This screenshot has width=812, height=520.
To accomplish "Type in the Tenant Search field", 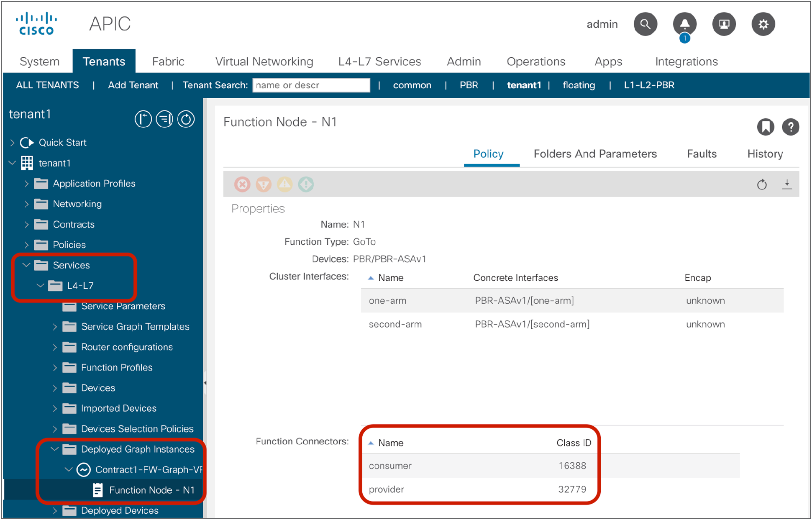I will [x=311, y=85].
